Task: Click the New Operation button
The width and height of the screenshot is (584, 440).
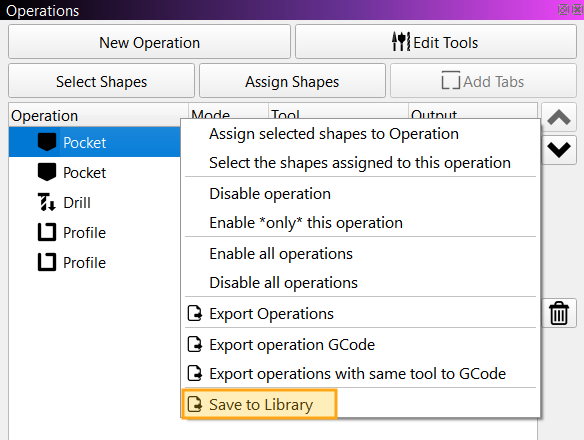Action: pos(149,42)
